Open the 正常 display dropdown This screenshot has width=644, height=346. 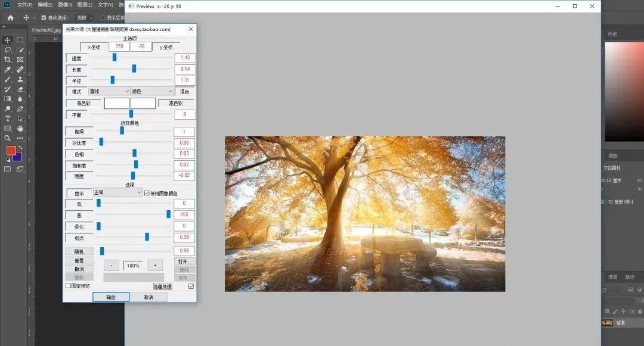pos(117,193)
